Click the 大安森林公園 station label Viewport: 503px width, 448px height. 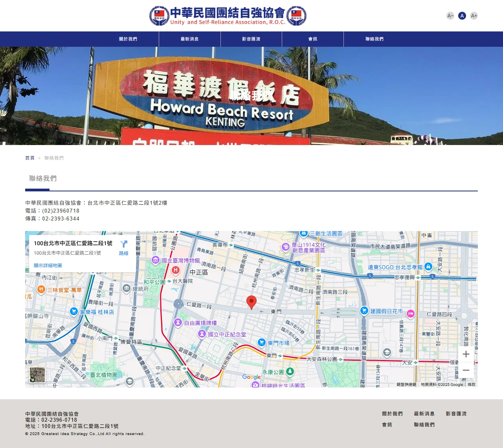(x=322, y=359)
